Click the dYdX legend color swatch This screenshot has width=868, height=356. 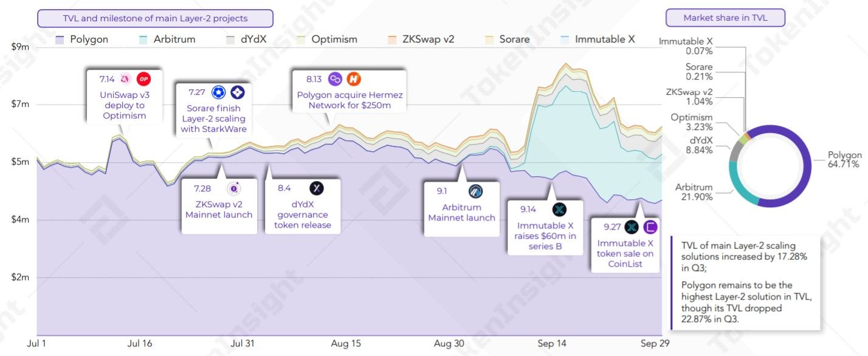click(x=230, y=39)
